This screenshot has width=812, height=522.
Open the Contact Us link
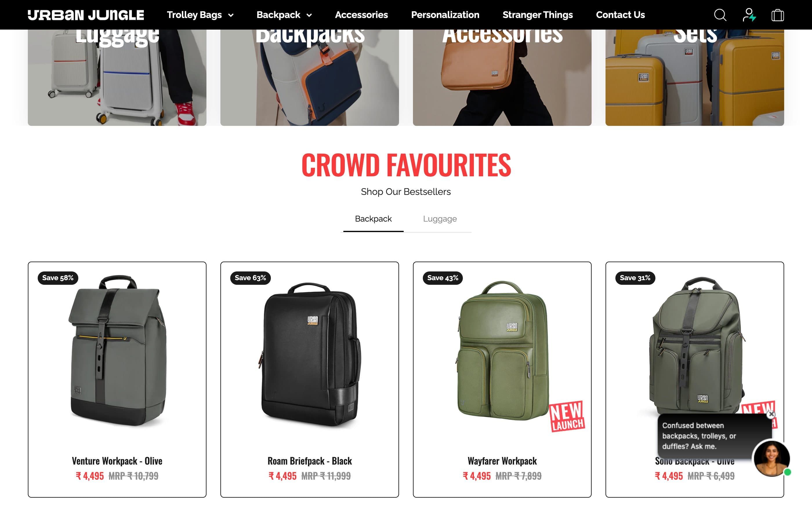coord(620,15)
